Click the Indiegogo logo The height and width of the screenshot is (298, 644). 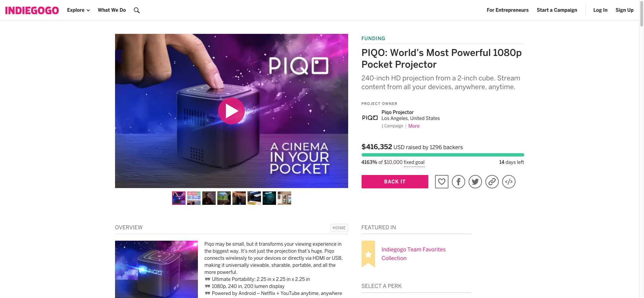pos(32,10)
